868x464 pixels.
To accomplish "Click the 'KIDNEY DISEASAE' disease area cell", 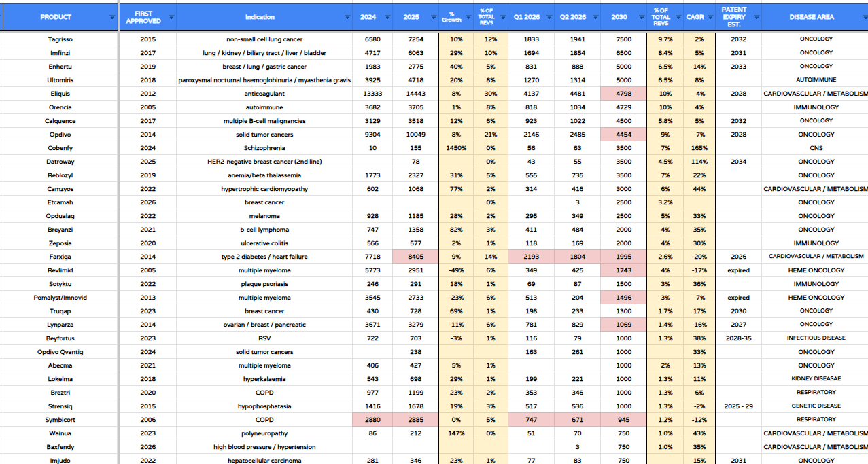I will tap(816, 379).
